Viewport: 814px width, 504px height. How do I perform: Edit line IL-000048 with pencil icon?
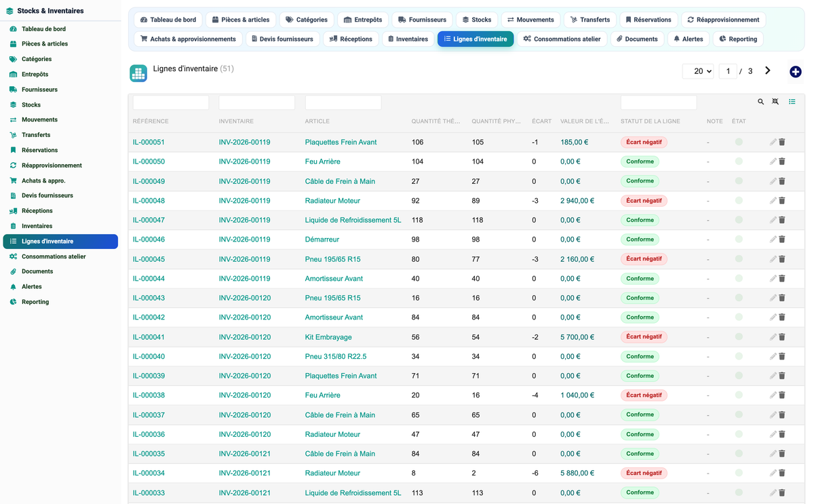point(773,201)
